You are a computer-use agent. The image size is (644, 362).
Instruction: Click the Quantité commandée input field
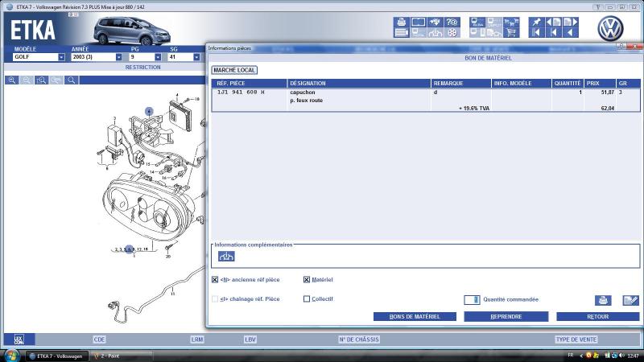472,299
